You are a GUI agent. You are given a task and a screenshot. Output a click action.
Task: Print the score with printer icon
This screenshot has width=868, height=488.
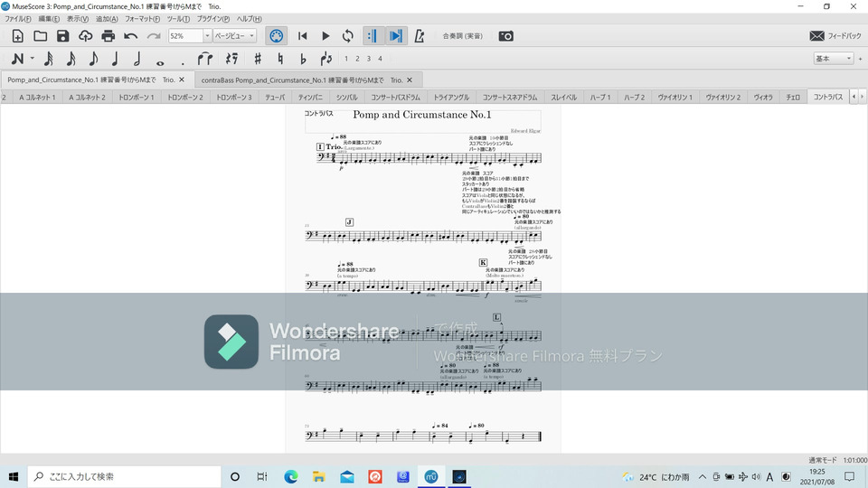pos(108,36)
